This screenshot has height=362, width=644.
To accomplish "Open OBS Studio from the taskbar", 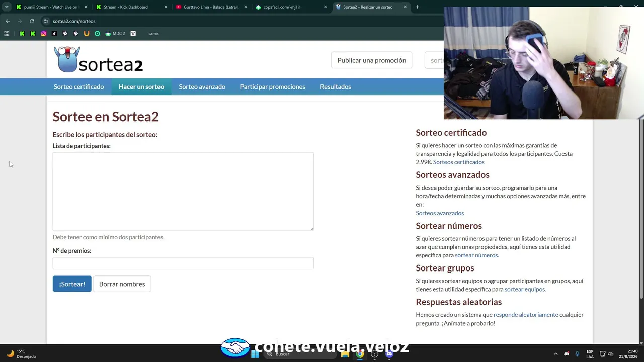I will (374, 354).
